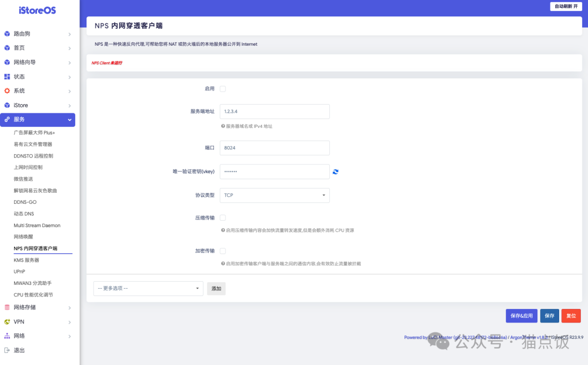The image size is (588, 365).
Task: Open the 更多选项 dropdown
Action: pyautogui.click(x=148, y=289)
